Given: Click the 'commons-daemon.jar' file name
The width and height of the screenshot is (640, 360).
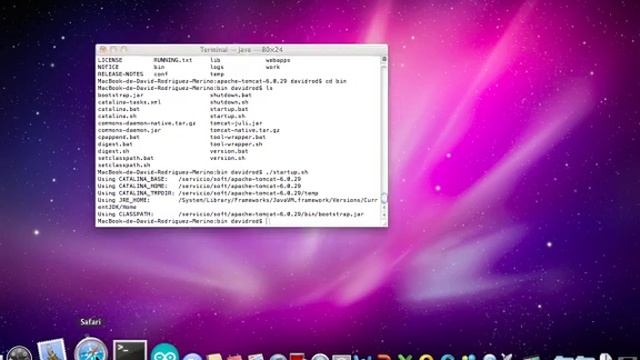Looking at the screenshot, I should click(x=129, y=130).
